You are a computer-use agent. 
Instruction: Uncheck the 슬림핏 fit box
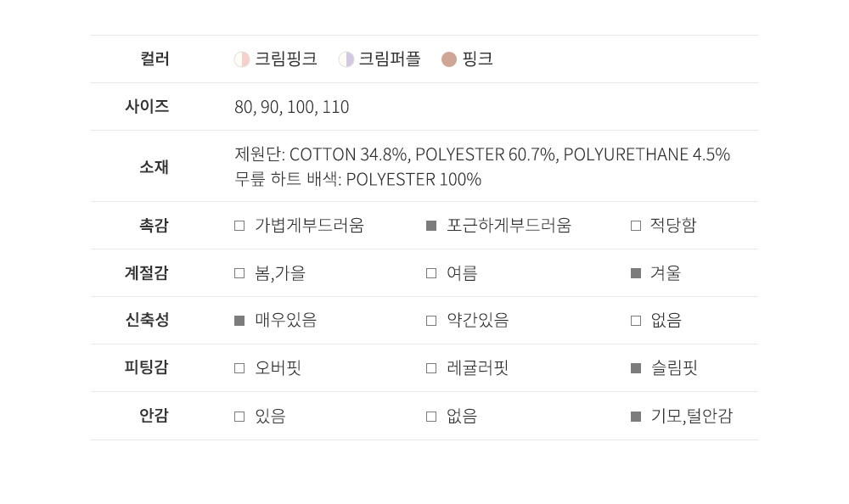(x=636, y=368)
